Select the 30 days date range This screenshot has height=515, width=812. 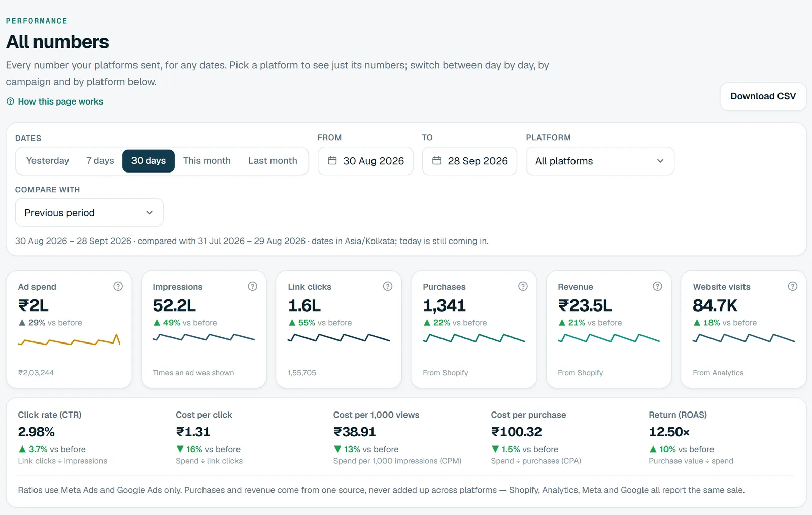148,161
